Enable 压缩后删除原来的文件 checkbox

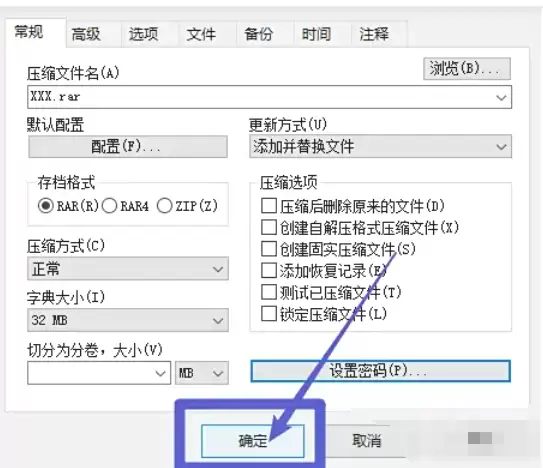pyautogui.click(x=269, y=206)
